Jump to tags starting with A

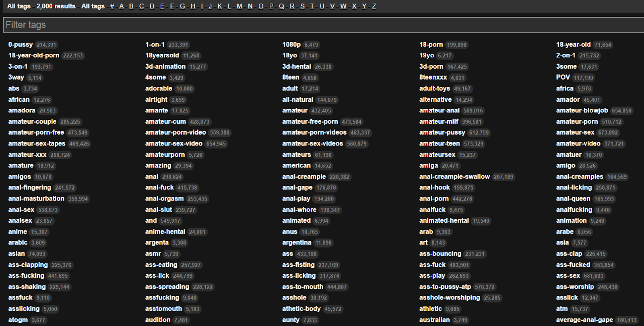(122, 6)
